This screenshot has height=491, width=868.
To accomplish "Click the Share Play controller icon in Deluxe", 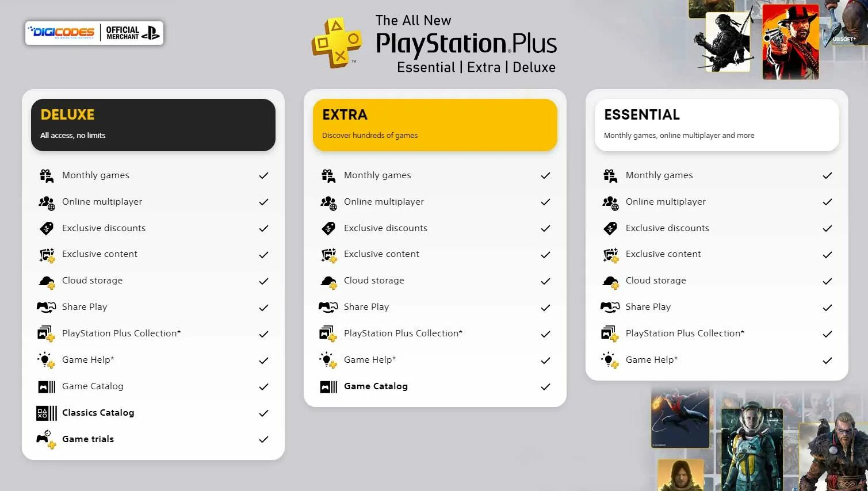I will pos(47,307).
